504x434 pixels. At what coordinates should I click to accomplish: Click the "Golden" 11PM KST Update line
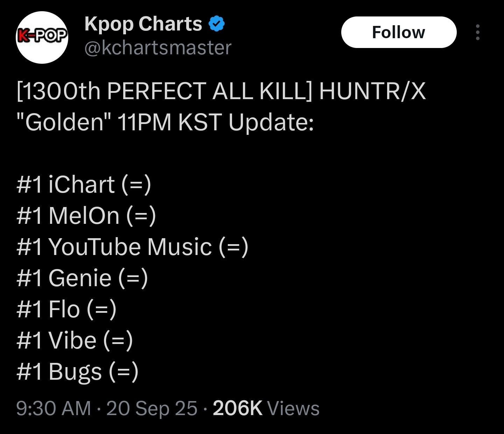click(165, 122)
